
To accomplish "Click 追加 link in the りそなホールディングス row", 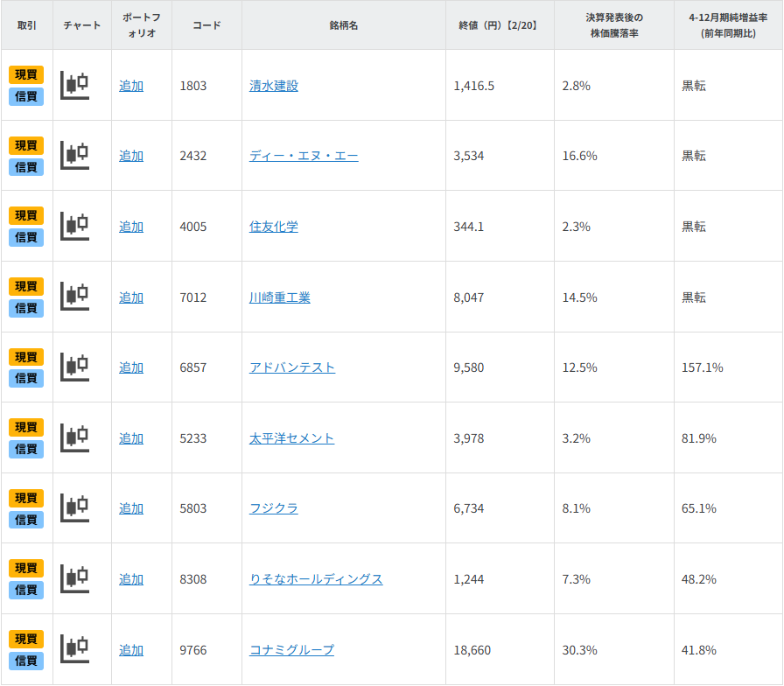I will point(131,579).
